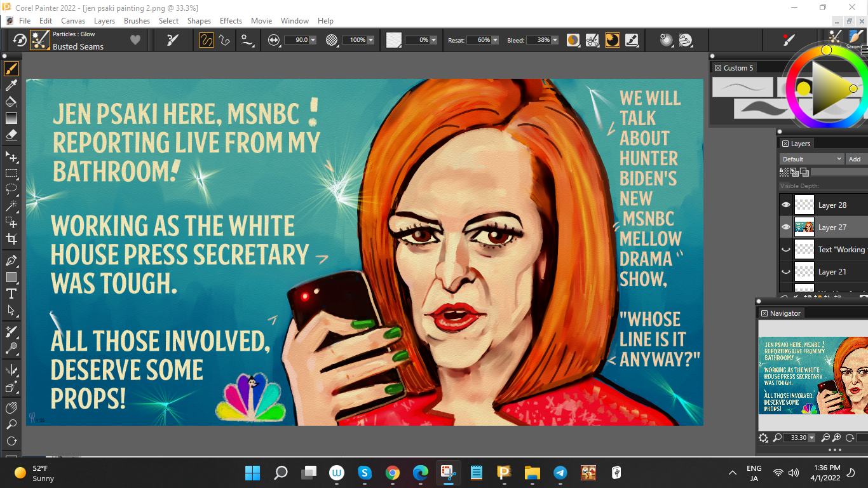Image resolution: width=868 pixels, height=488 pixels.
Task: Open the Particles advanced controls icon
Action: click(x=592, y=40)
